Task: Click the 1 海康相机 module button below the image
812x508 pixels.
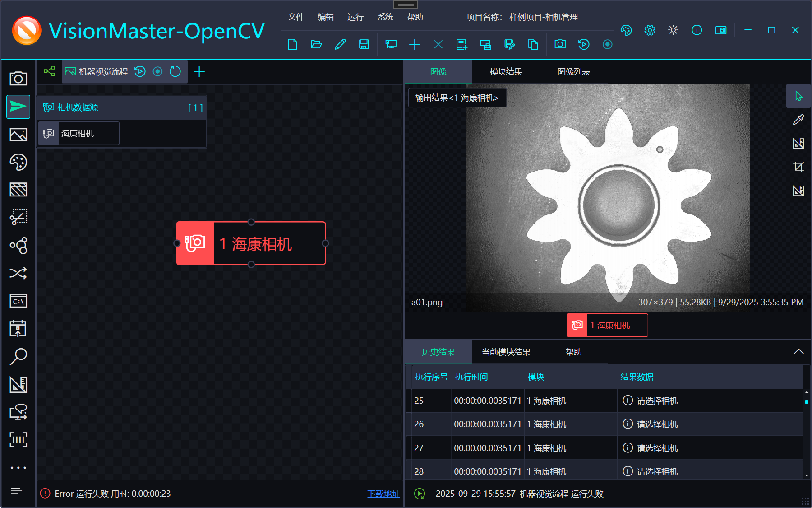Action: 608,325
